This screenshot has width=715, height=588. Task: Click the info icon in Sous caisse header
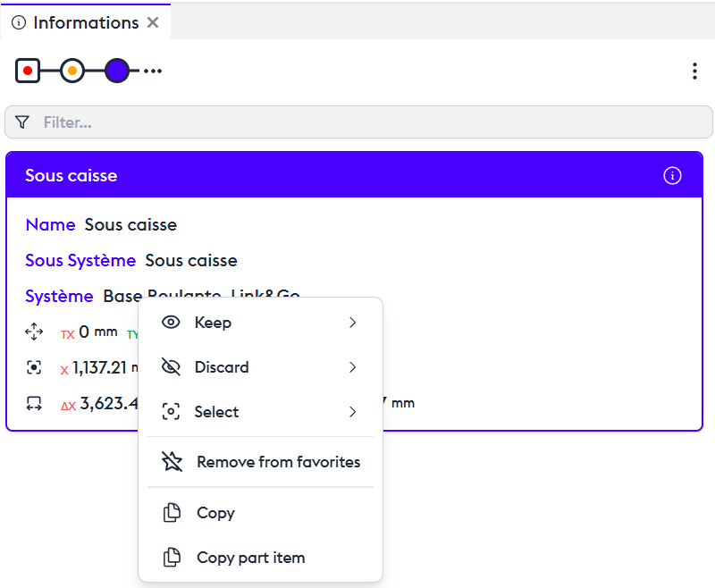point(672,176)
